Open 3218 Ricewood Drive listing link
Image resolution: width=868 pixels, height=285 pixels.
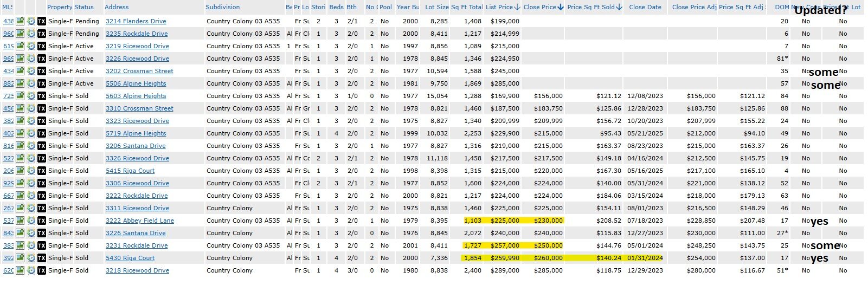pyautogui.click(x=137, y=270)
